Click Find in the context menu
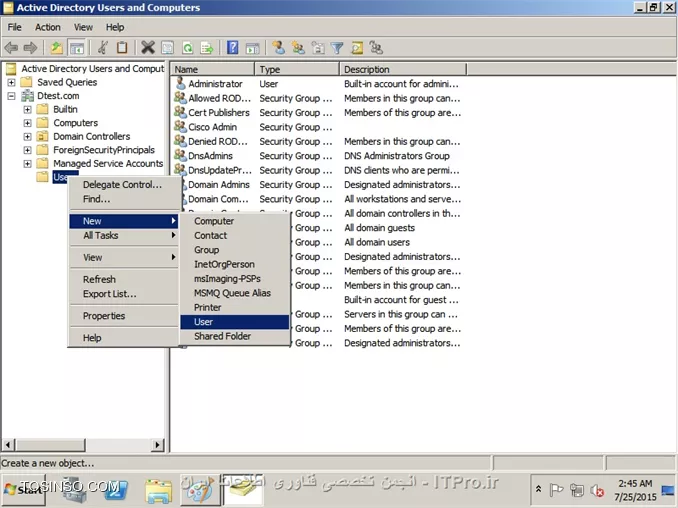 pyautogui.click(x=124, y=199)
